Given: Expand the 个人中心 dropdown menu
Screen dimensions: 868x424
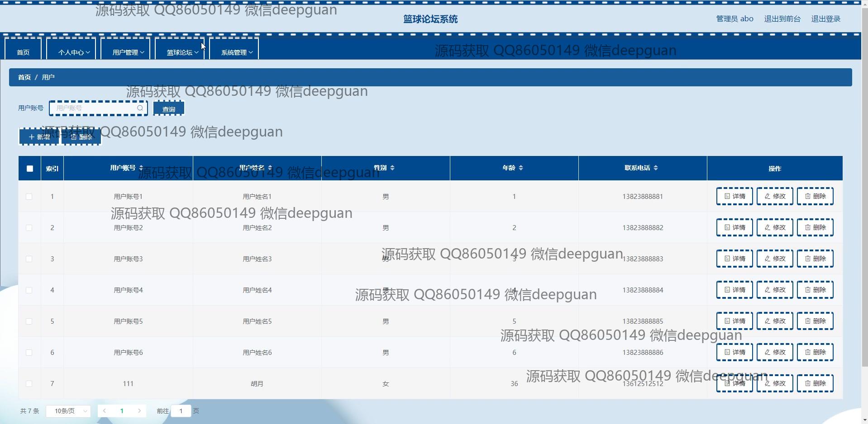Looking at the screenshot, I should click(x=73, y=52).
